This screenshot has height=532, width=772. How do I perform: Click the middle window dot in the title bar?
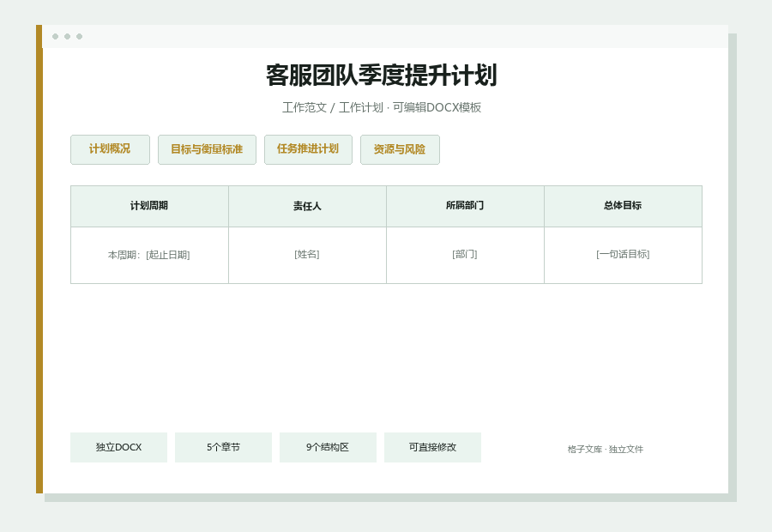click(x=68, y=36)
